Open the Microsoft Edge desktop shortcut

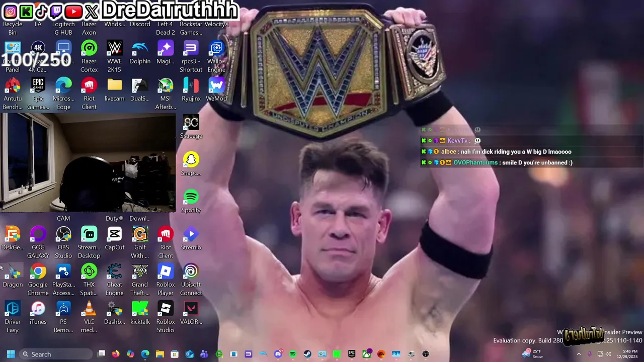(x=63, y=94)
